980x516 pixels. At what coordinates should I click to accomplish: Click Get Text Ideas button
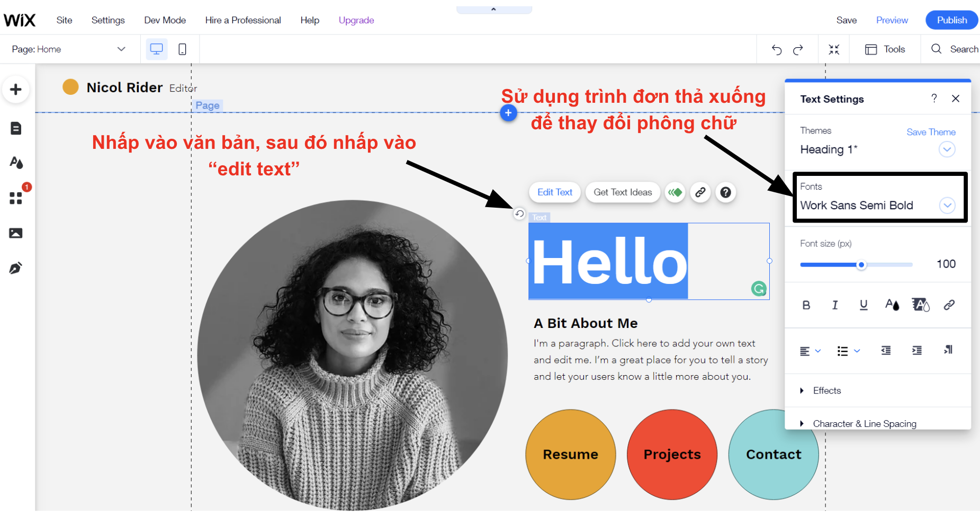(x=623, y=192)
